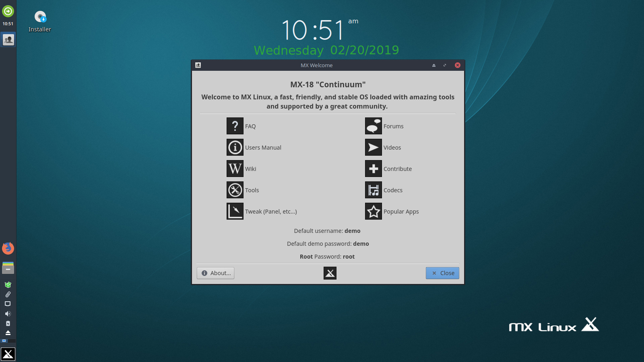
Task: Launch Firefox from the side panel
Action: pos(8,248)
